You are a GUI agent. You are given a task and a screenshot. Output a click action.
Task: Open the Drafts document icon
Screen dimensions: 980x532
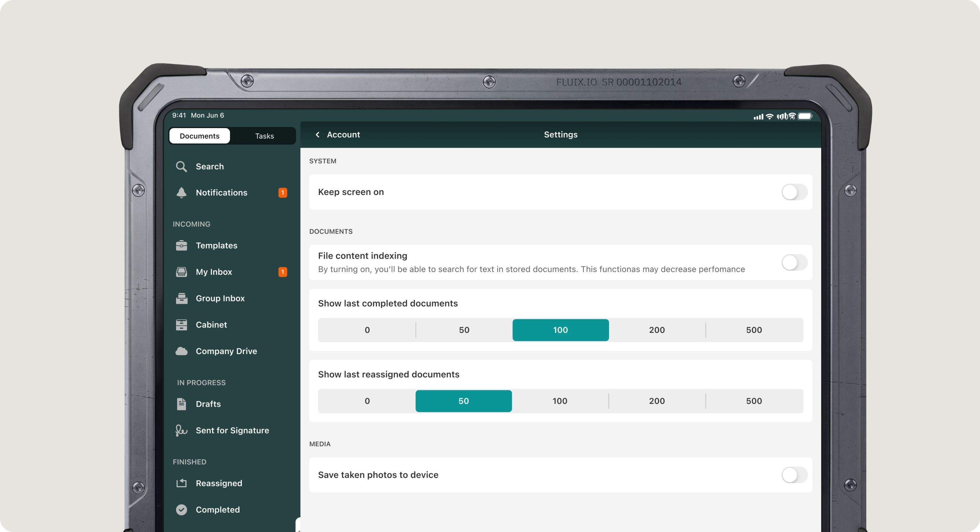[x=181, y=404]
